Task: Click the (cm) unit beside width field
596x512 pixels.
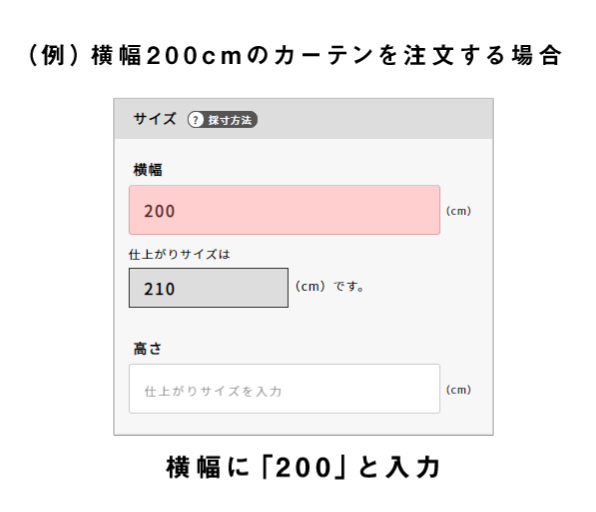Action: (x=458, y=211)
